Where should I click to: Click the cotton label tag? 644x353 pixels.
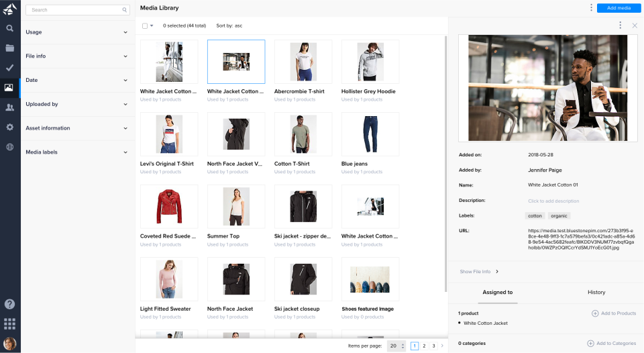[x=535, y=216]
